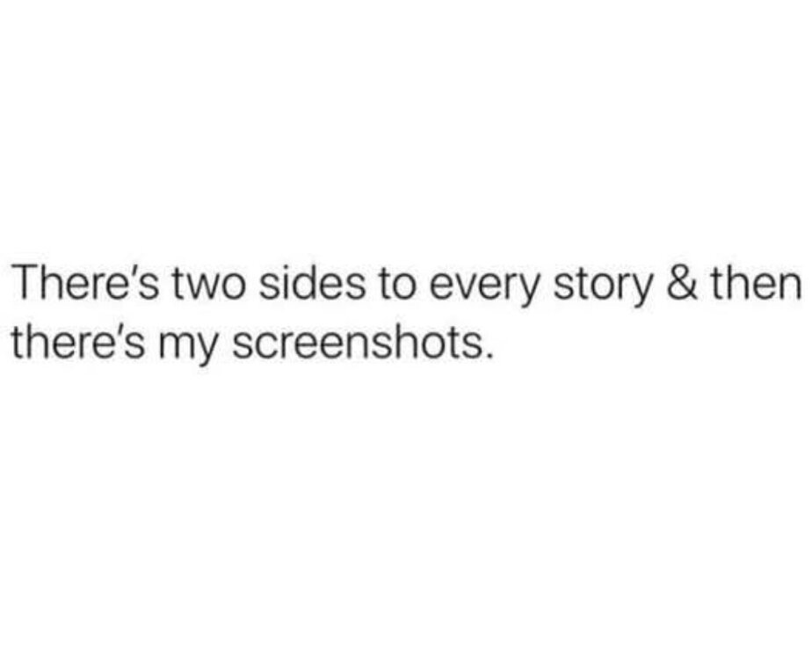Click the letter y ending "story"
Viewport: 812px width, 659px height.
click(x=640, y=294)
